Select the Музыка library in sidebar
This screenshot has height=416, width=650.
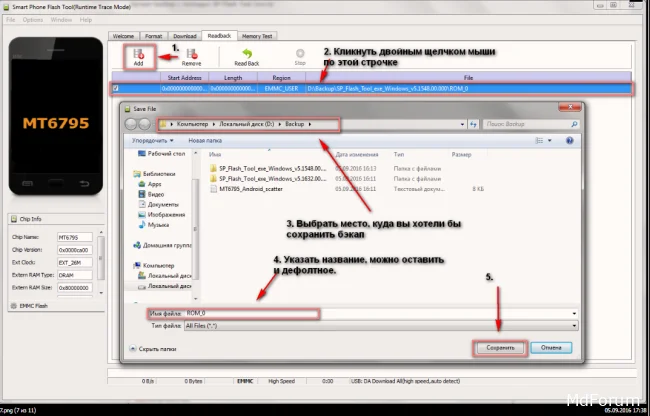click(x=157, y=224)
